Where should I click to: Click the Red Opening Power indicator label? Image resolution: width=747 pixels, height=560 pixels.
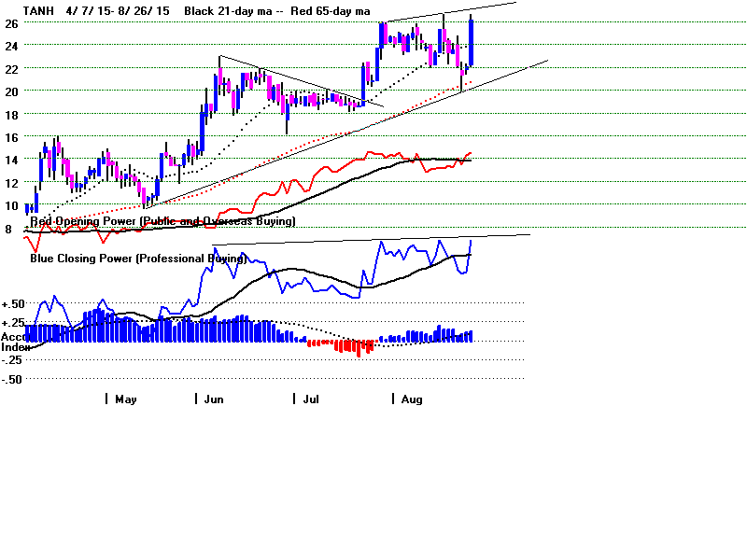coord(162,221)
